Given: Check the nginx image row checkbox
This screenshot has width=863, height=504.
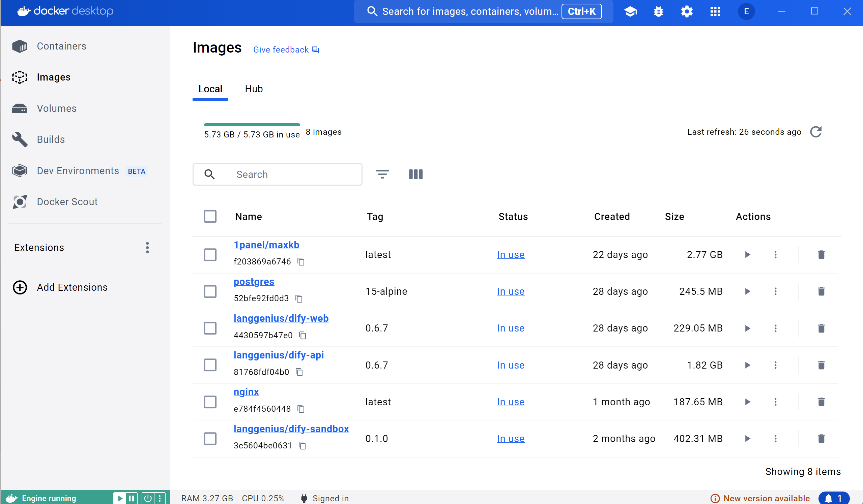Looking at the screenshot, I should click(210, 402).
